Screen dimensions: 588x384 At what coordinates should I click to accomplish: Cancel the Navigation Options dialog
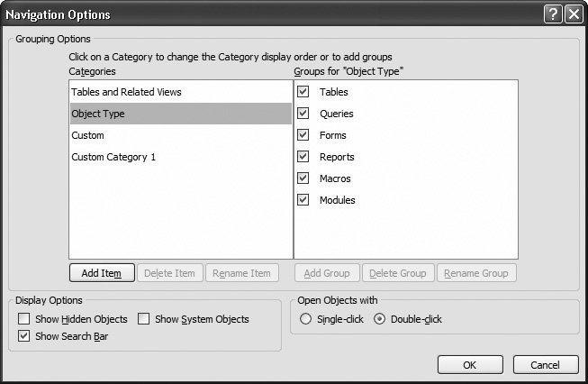click(546, 365)
